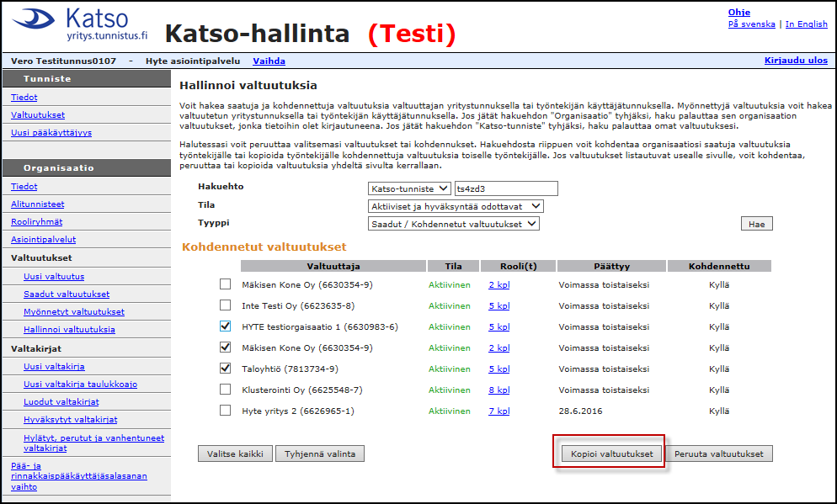
Task: Check the Hyte yritys 2 checkbox
Action: pyautogui.click(x=226, y=411)
